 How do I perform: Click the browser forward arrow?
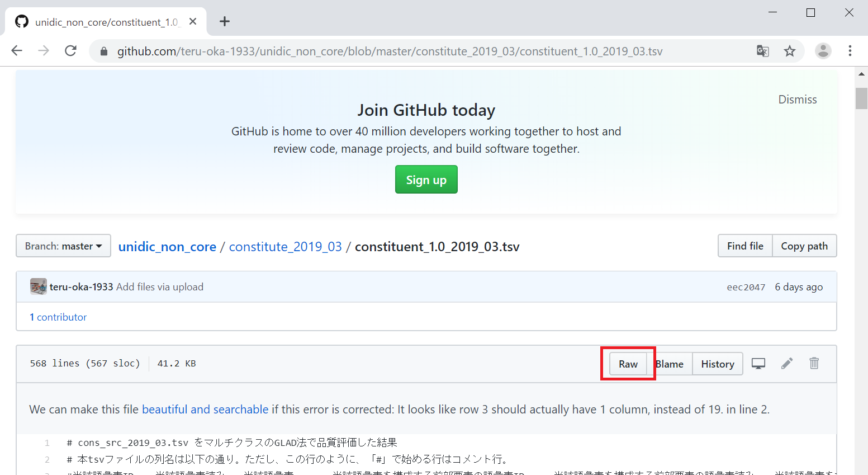point(44,51)
